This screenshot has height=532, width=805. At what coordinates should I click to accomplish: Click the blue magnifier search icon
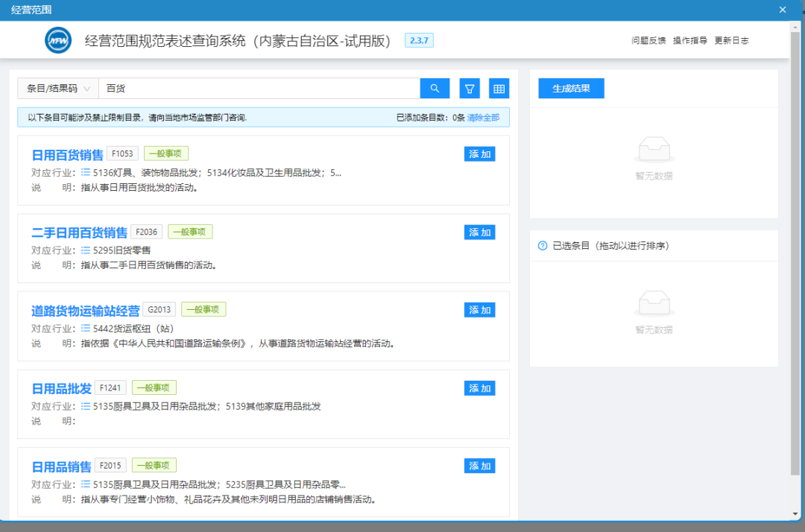tap(435, 88)
